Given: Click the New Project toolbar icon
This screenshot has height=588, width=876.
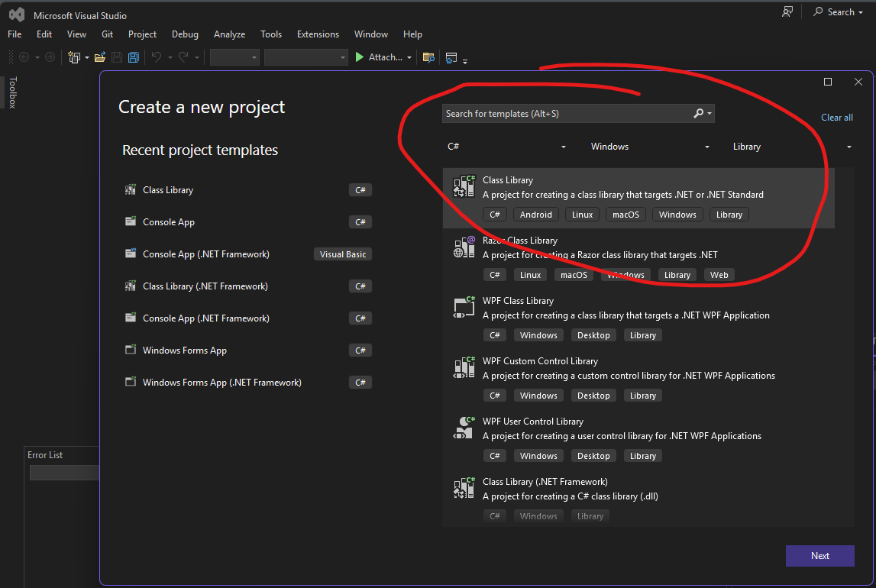Looking at the screenshot, I should click(x=74, y=57).
